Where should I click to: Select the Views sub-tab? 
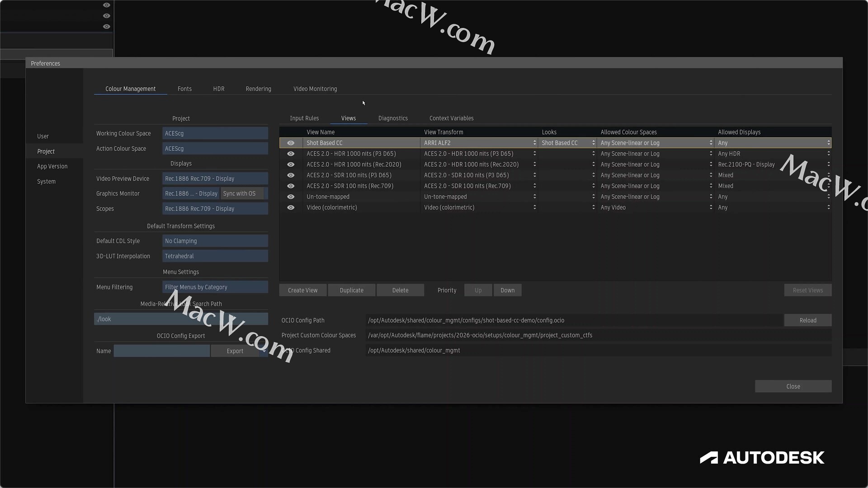click(348, 118)
